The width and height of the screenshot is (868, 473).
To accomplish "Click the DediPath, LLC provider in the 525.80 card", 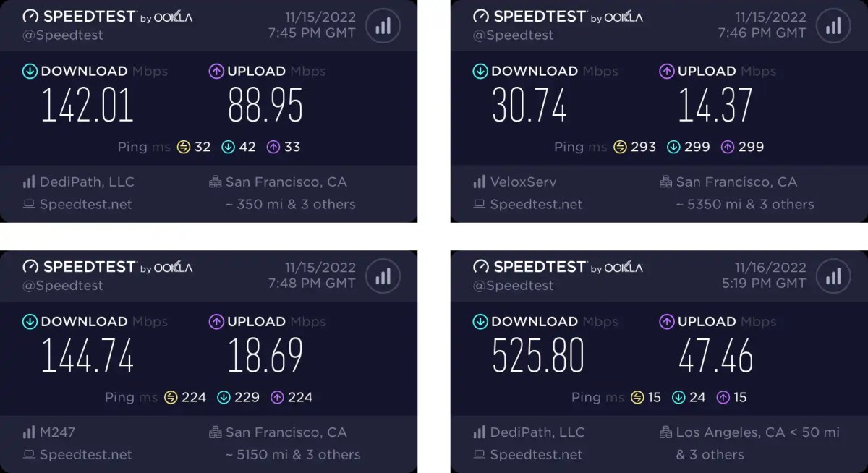I will (537, 432).
